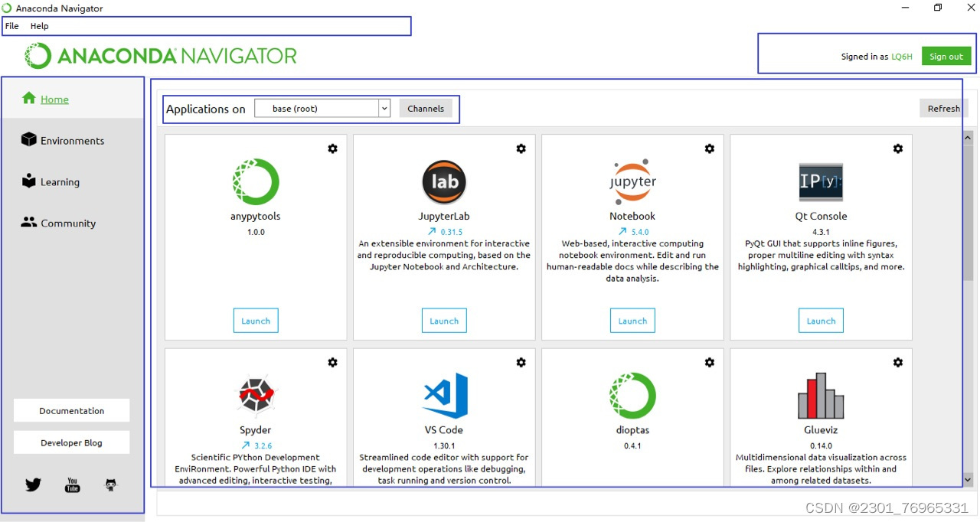980x522 pixels.
Task: Click the scrollbar up arrow
Action: coord(968,138)
